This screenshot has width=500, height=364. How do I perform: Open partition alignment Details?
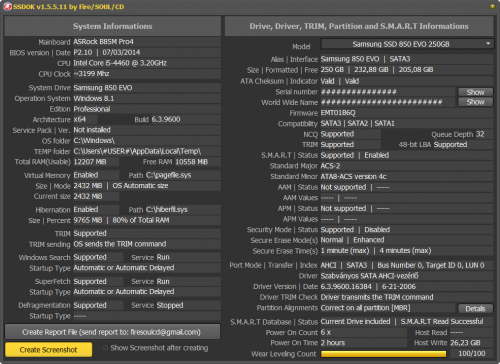coord(475,309)
